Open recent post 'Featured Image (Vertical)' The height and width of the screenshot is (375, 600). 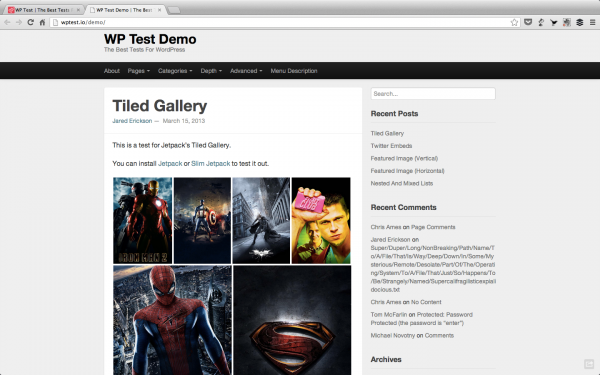pyautogui.click(x=404, y=158)
